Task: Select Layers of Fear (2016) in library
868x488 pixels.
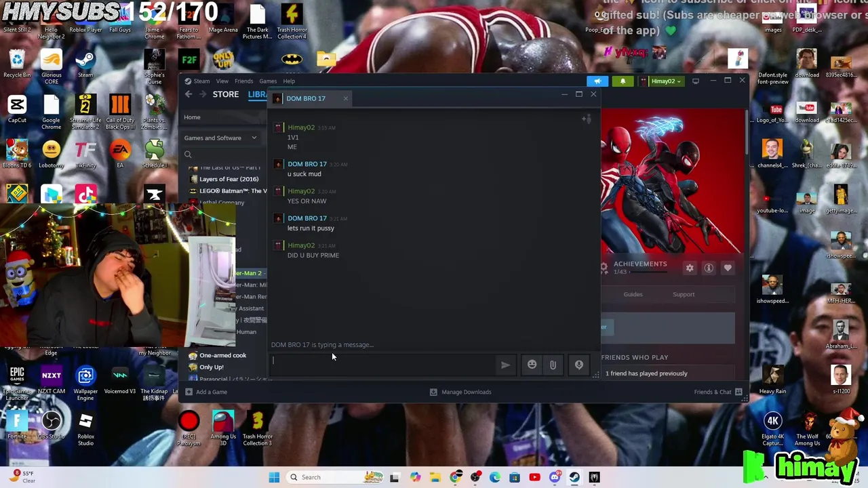Action: pos(228,179)
